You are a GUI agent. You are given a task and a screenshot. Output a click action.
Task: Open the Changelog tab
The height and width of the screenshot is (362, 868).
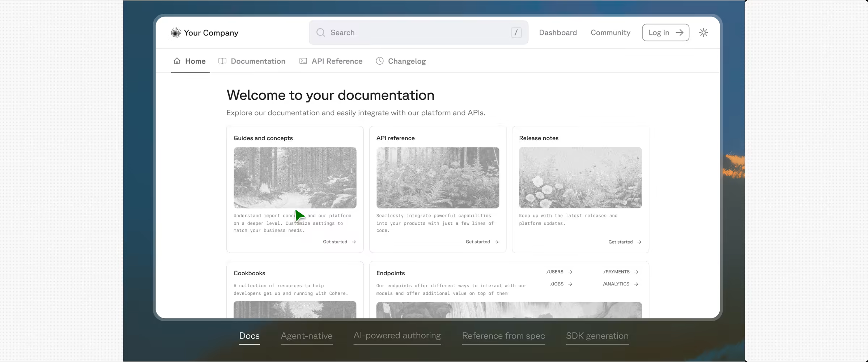click(x=401, y=61)
